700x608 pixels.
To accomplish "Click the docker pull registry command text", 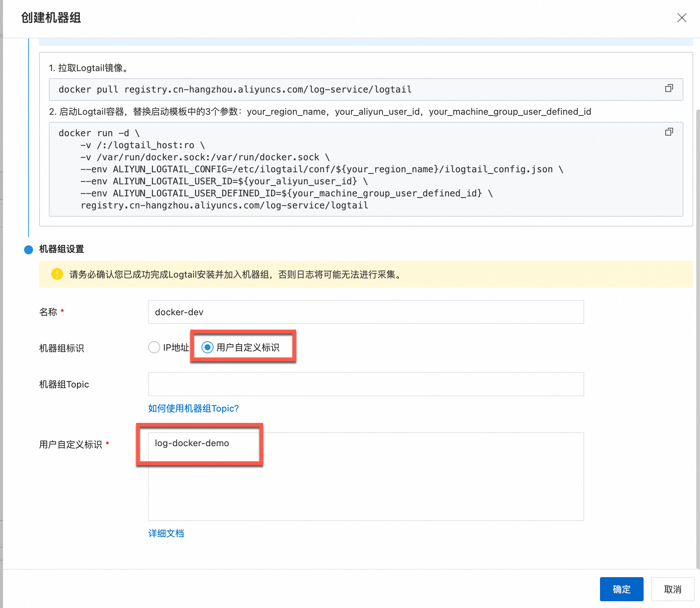I will click(x=235, y=90).
